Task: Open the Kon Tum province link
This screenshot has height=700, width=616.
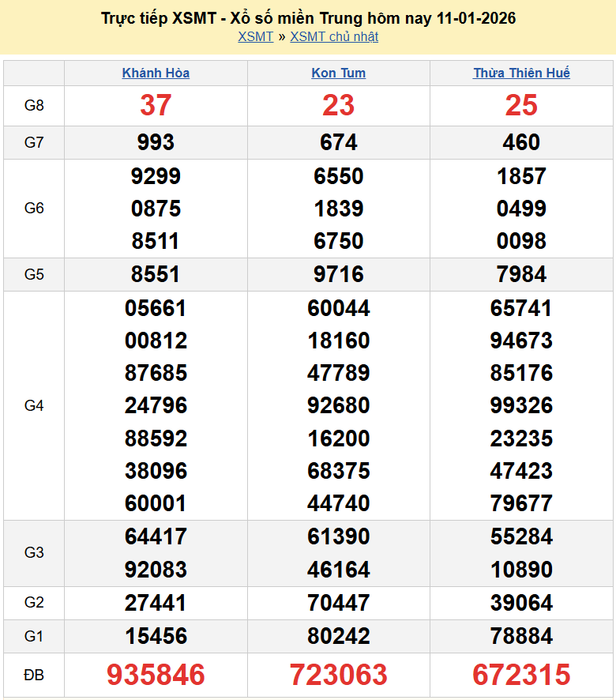Action: [x=338, y=73]
